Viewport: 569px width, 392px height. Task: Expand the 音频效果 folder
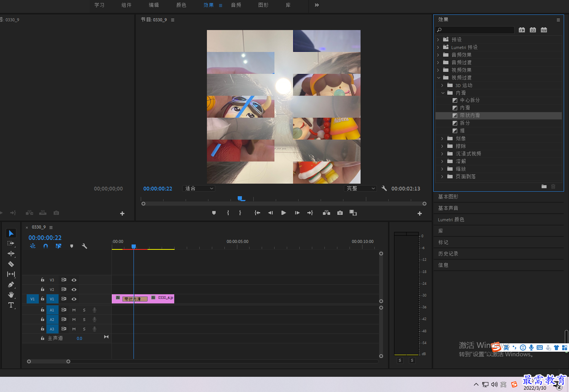pos(438,55)
